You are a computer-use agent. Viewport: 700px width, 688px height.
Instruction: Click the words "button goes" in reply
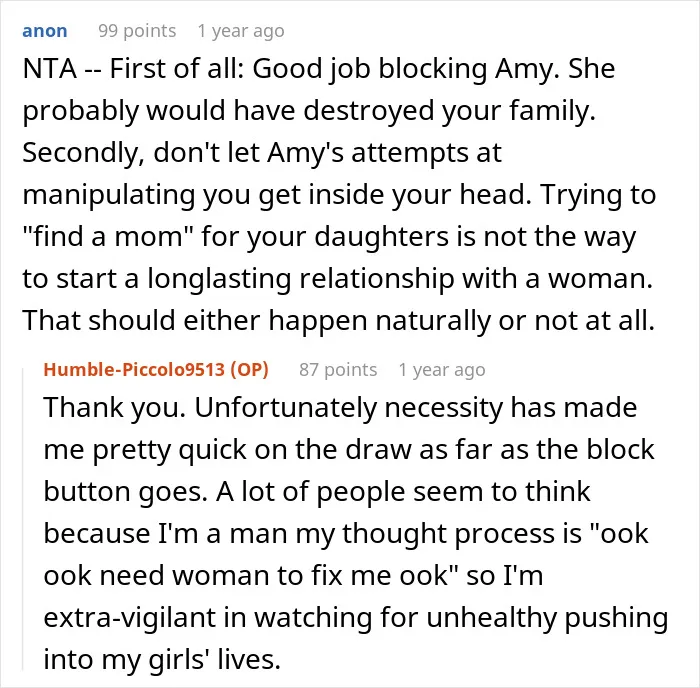click(x=125, y=492)
